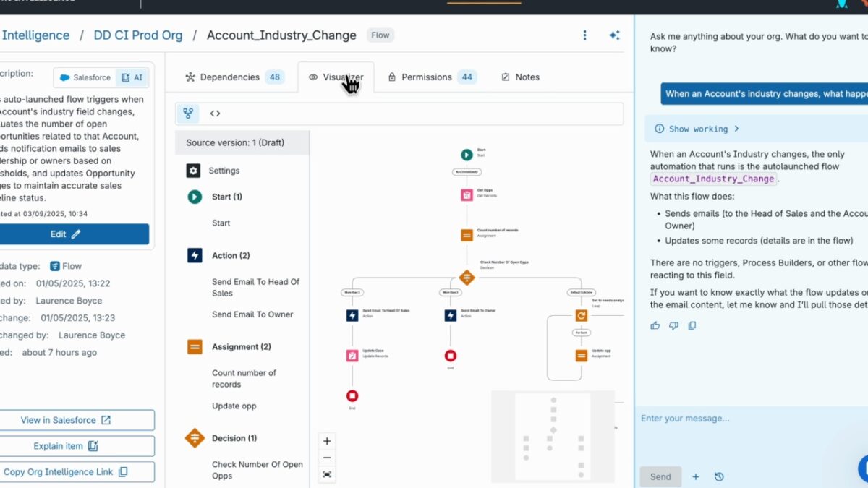The width and height of the screenshot is (868, 488).
Task: Open the Permissions tab
Action: click(432, 77)
